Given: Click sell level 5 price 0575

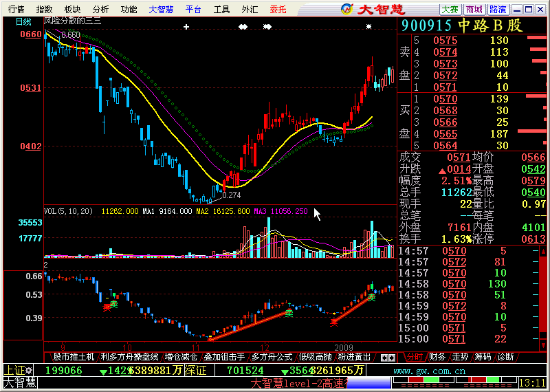Looking at the screenshot, I should point(445,41).
